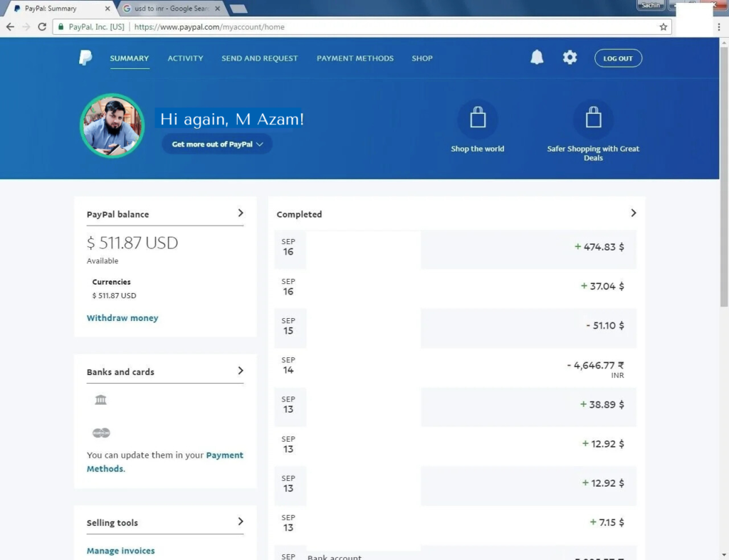Open the settings gear icon

pyautogui.click(x=570, y=58)
